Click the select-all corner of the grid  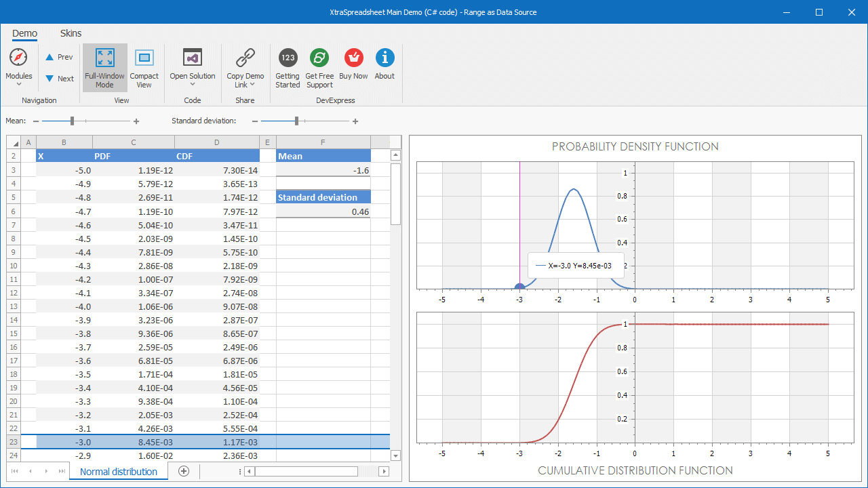[x=14, y=142]
